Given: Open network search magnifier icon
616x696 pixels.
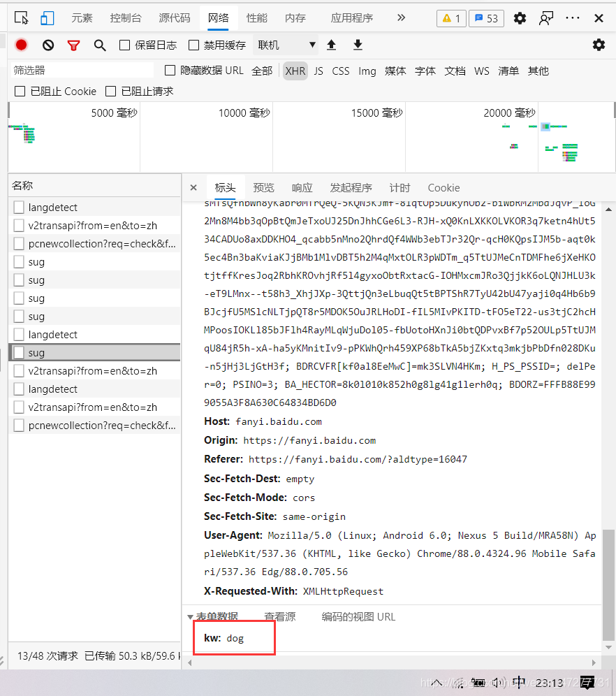Looking at the screenshot, I should pos(100,45).
